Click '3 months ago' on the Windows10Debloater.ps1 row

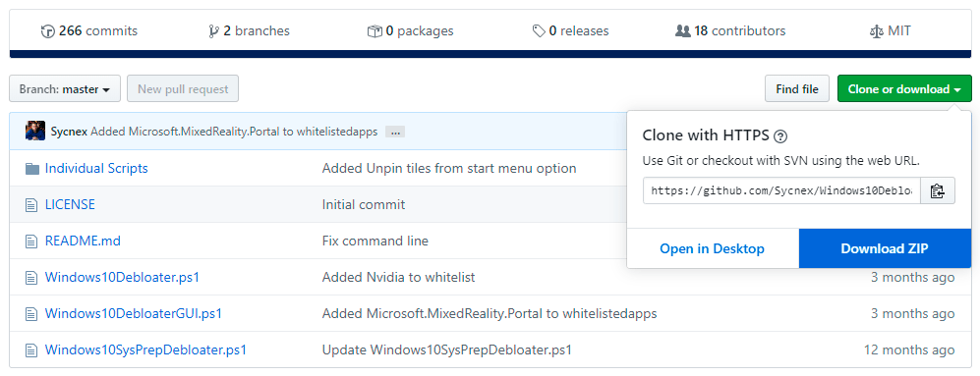coord(912,277)
